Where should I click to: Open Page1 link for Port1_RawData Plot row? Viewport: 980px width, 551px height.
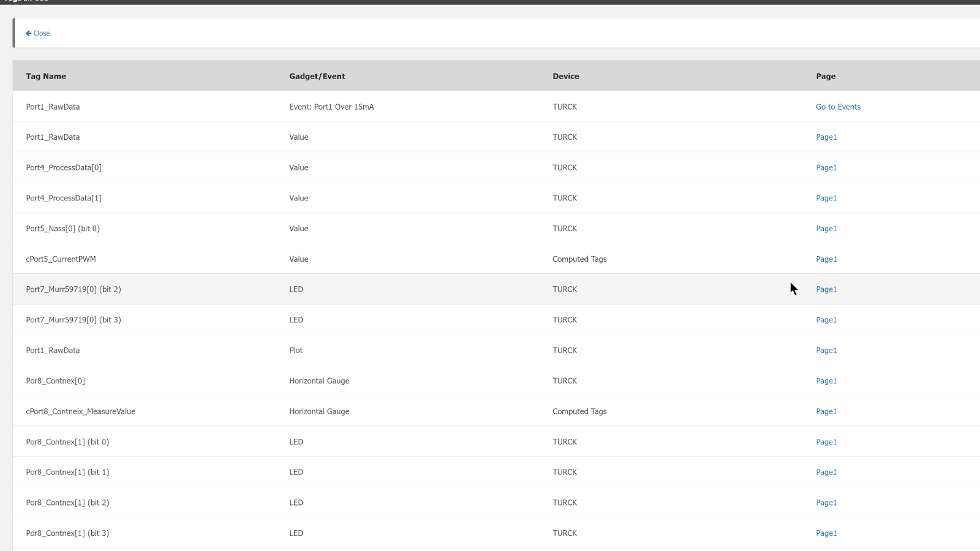click(826, 351)
